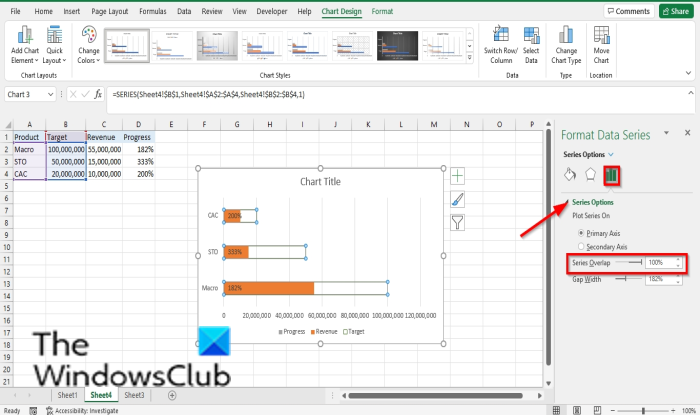Click the Share button
The width and height of the screenshot is (700, 415).
coord(676,11)
